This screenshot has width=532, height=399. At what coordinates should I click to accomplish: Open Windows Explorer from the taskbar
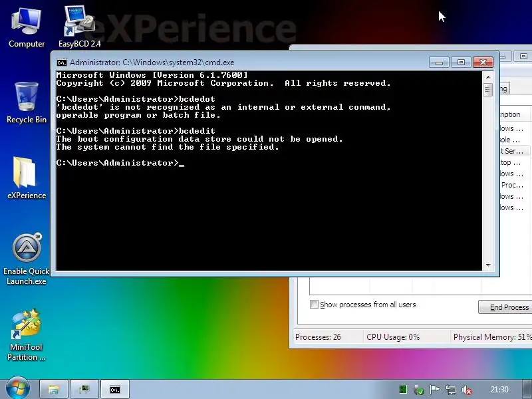54,389
